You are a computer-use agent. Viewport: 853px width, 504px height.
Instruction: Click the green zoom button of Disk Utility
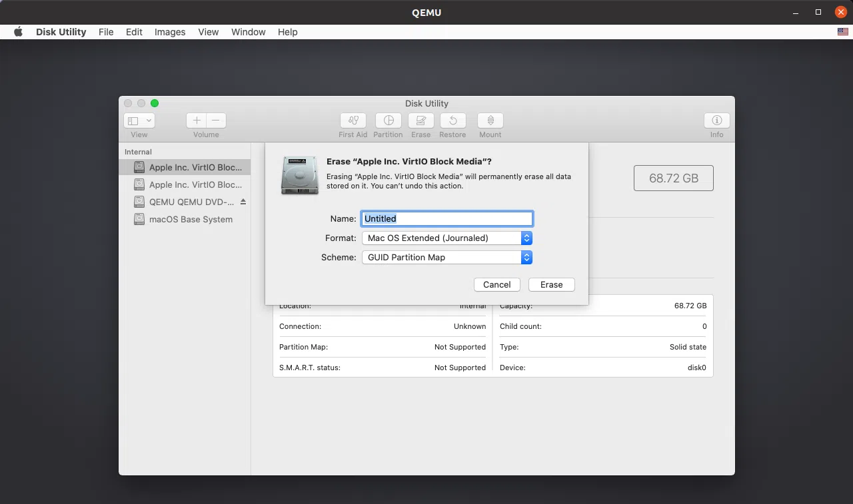(155, 103)
